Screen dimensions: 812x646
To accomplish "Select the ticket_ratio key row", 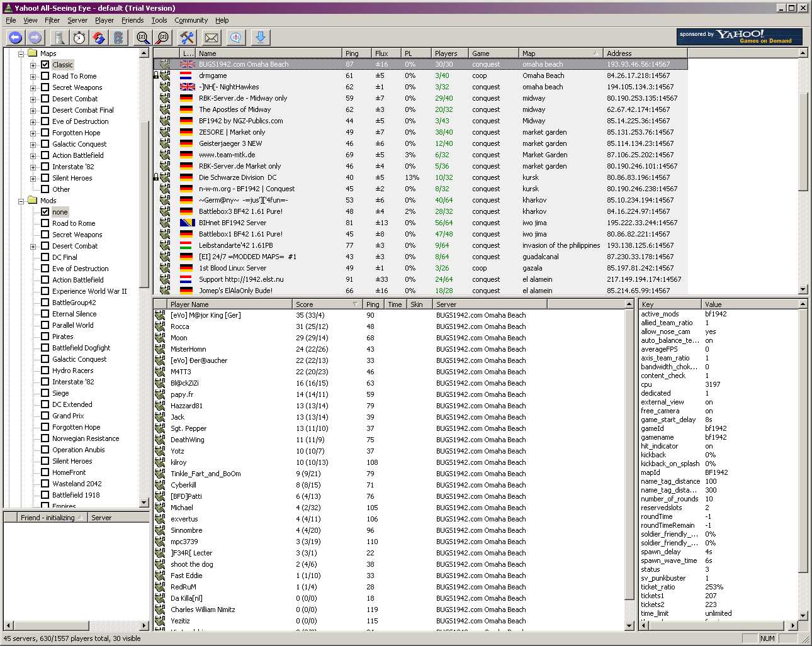I will pyautogui.click(x=718, y=587).
